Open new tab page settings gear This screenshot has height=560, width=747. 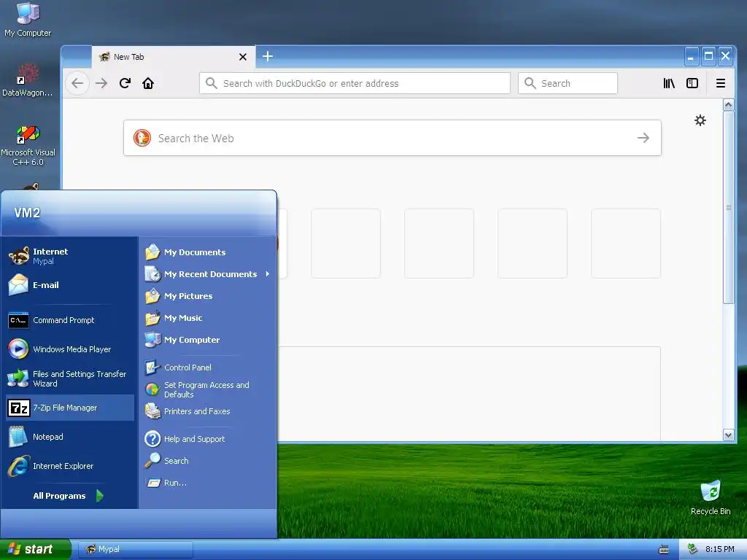click(700, 120)
